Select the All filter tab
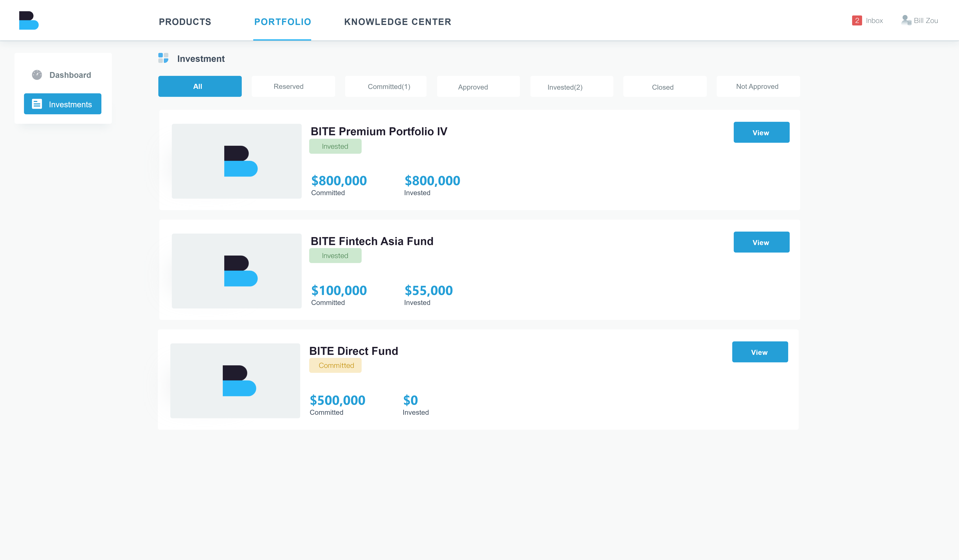The width and height of the screenshot is (959, 560). [200, 86]
